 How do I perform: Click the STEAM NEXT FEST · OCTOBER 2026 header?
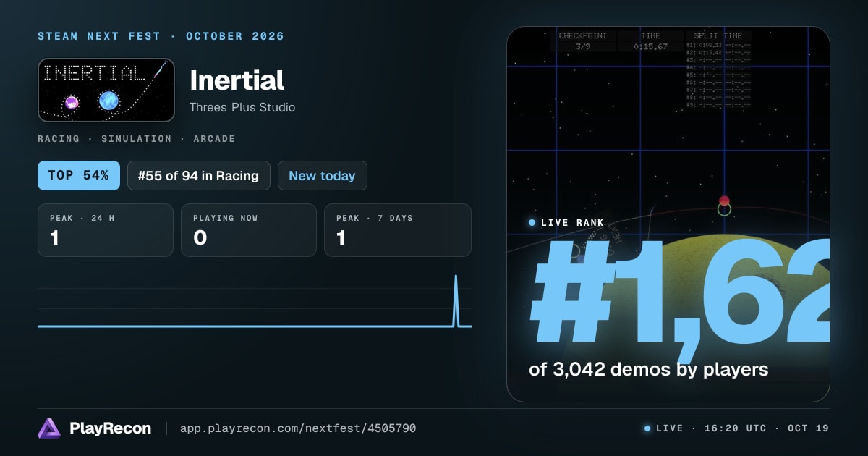[161, 36]
